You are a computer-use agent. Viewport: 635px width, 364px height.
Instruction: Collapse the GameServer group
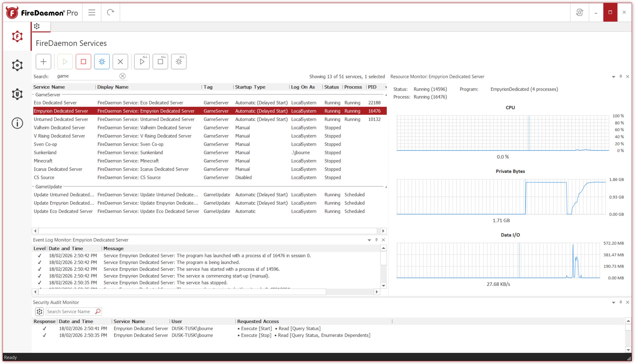[34, 95]
